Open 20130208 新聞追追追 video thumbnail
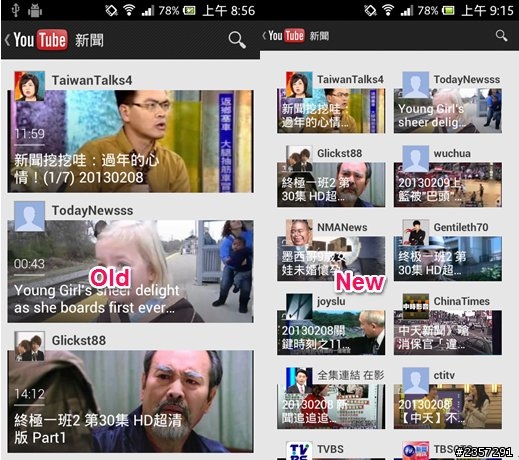This screenshot has height=460, width=519. (x=331, y=407)
